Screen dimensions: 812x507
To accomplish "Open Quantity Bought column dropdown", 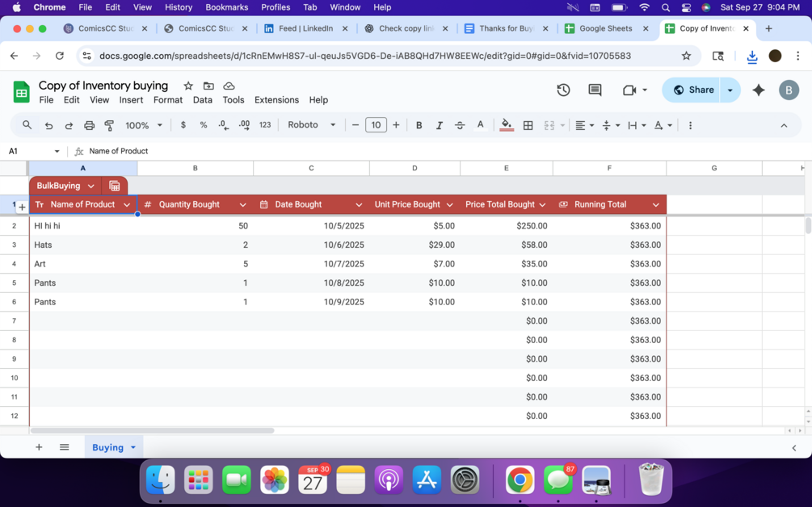I will 243,205.
